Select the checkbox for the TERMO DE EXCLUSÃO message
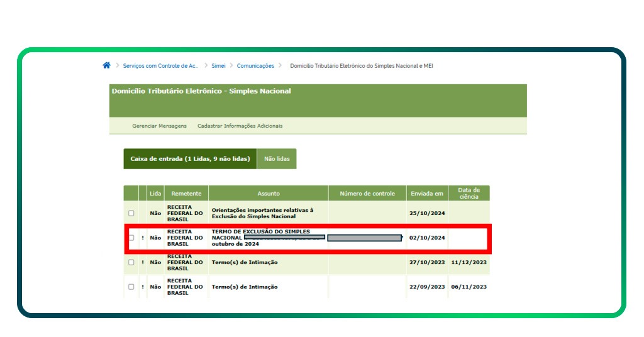Image resolution: width=644 pixels, height=337 pixels. pyautogui.click(x=131, y=238)
